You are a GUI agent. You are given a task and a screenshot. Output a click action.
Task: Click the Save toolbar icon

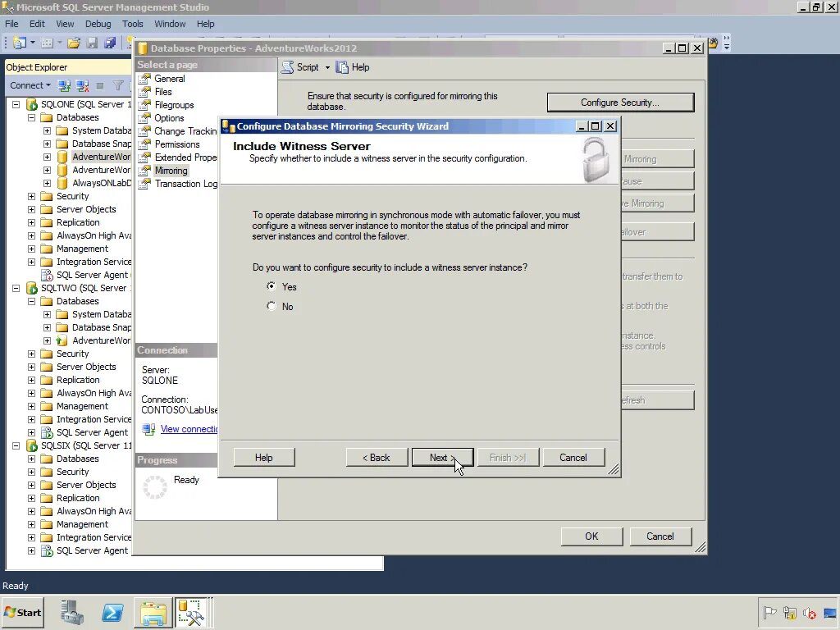point(92,43)
